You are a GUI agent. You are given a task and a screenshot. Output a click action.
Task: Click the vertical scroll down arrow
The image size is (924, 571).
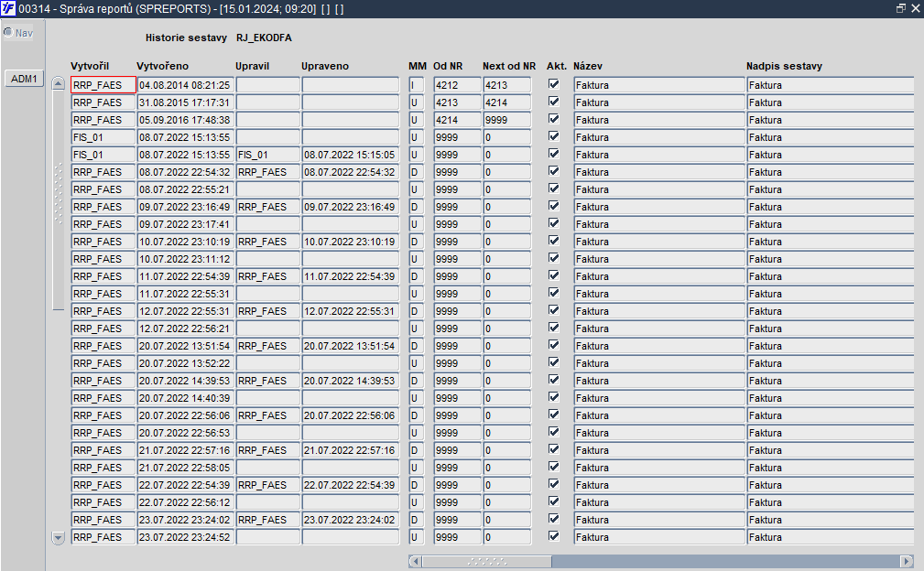pos(58,537)
